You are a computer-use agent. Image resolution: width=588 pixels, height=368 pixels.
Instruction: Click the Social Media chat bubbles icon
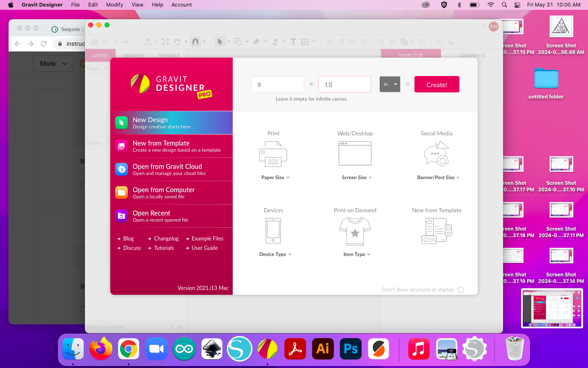tap(437, 154)
